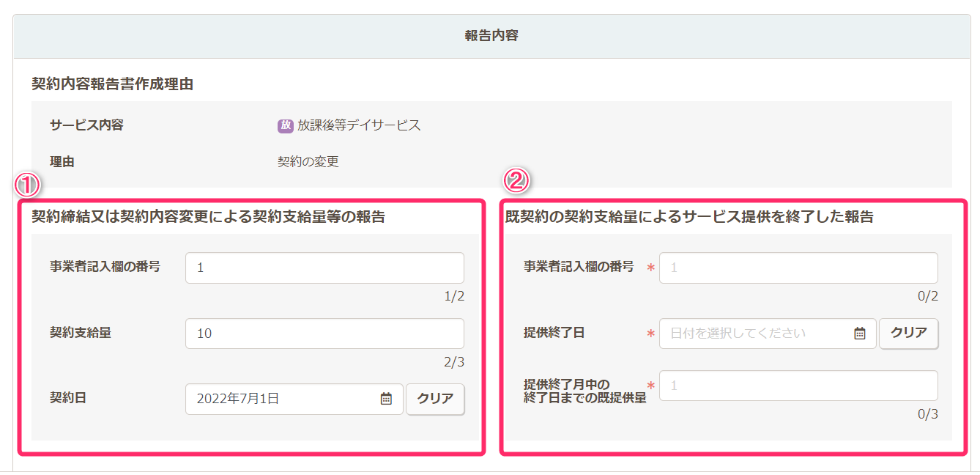Click the circled number ① marker
Screen dimensions: 980x475
[x=27, y=185]
